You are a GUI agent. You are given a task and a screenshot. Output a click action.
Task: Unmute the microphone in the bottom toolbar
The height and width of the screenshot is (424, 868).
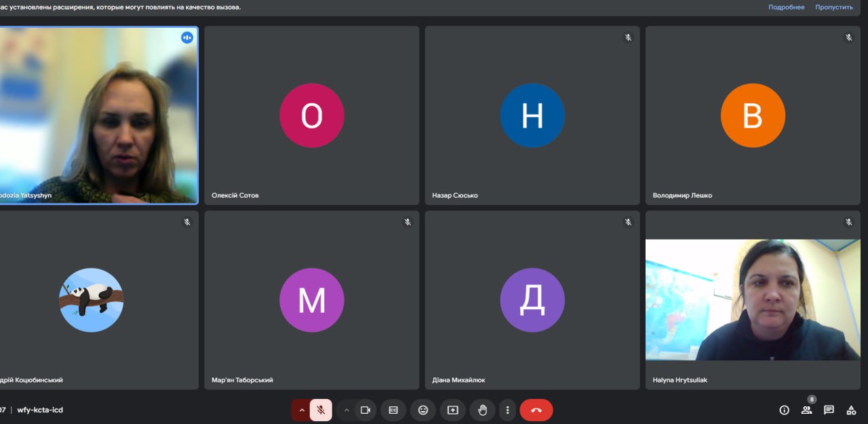[321, 410]
